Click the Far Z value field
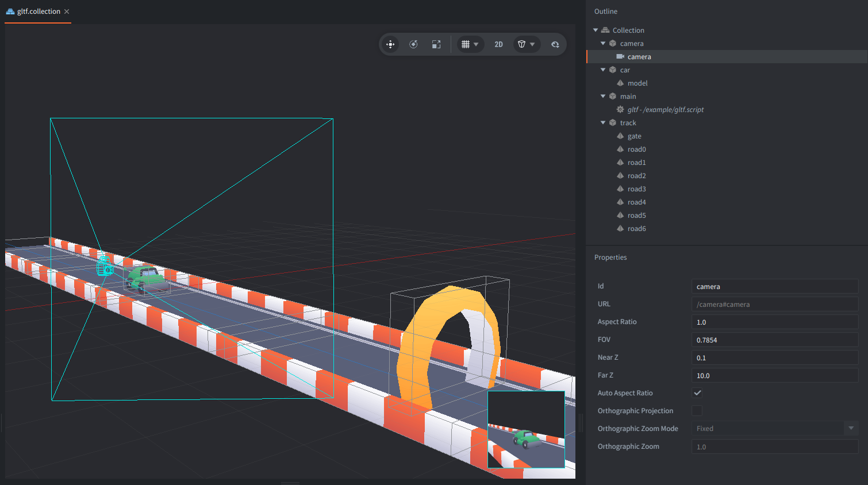 click(x=775, y=375)
